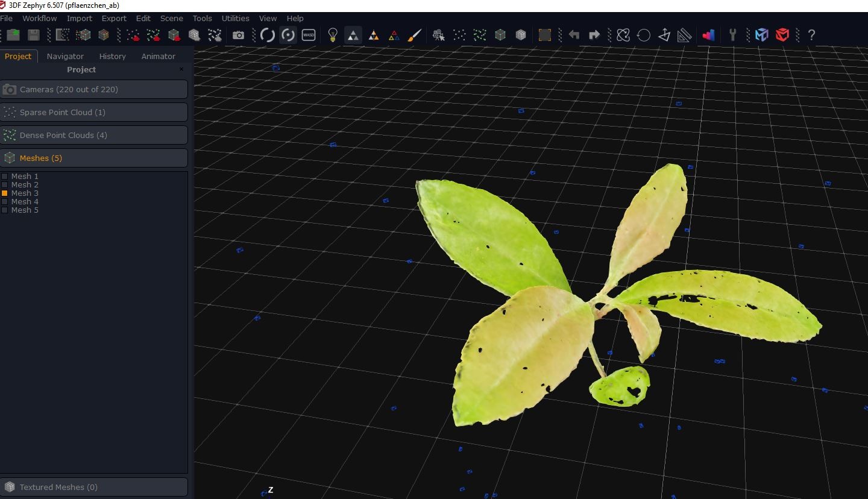Click the undo arrow icon
Image resolution: width=868 pixels, height=499 pixels.
pos(574,35)
